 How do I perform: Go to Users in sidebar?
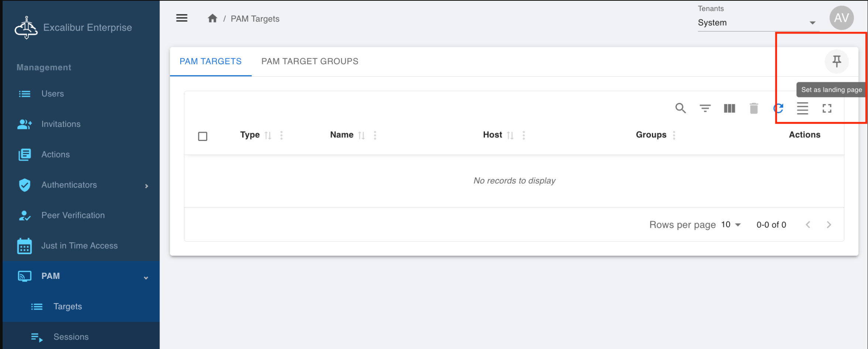pyautogui.click(x=52, y=94)
